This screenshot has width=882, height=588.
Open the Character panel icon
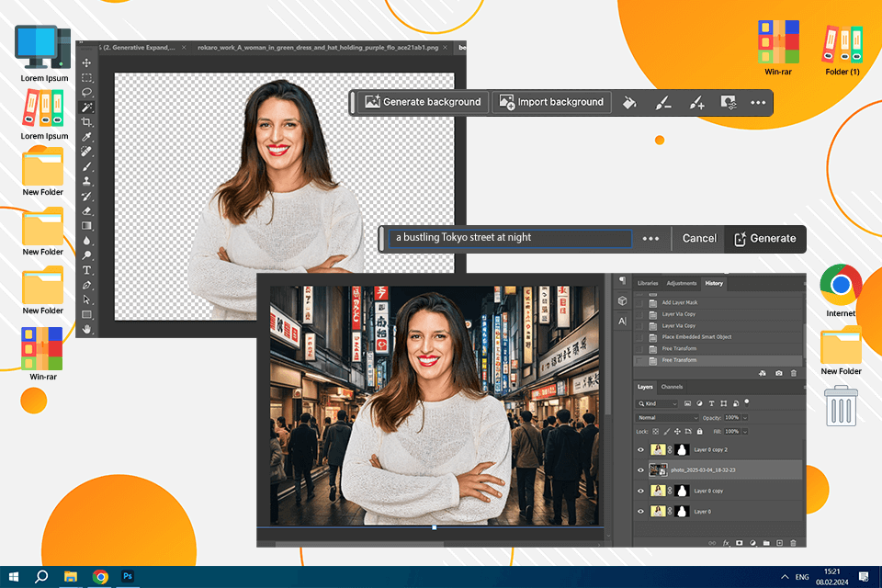pos(622,322)
